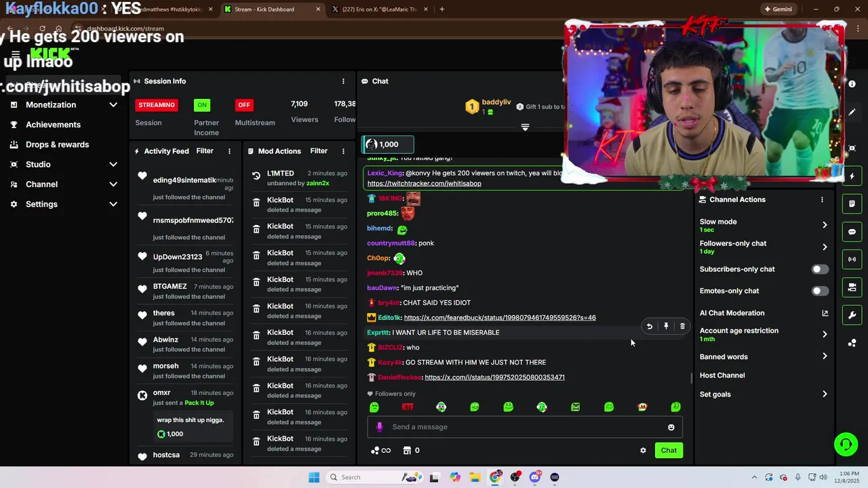This screenshot has height=488, width=868.
Task: Click the hamburger menu icon
Action: (x=15, y=55)
